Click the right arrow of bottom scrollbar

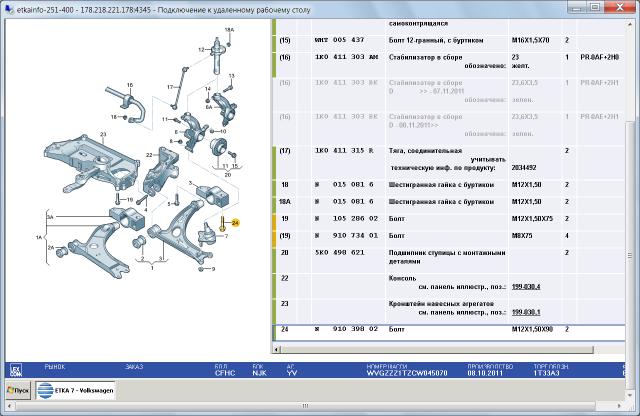pyautogui.click(x=619, y=406)
